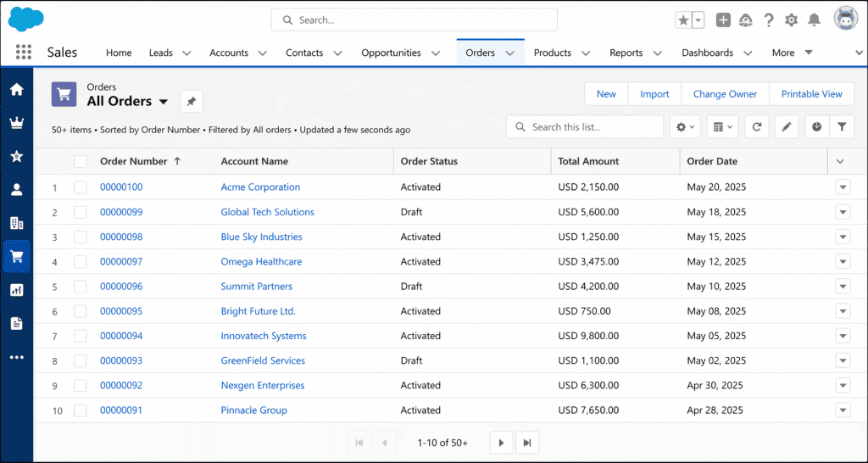The image size is (868, 463).
Task: Click the Printable View button
Action: pos(811,94)
